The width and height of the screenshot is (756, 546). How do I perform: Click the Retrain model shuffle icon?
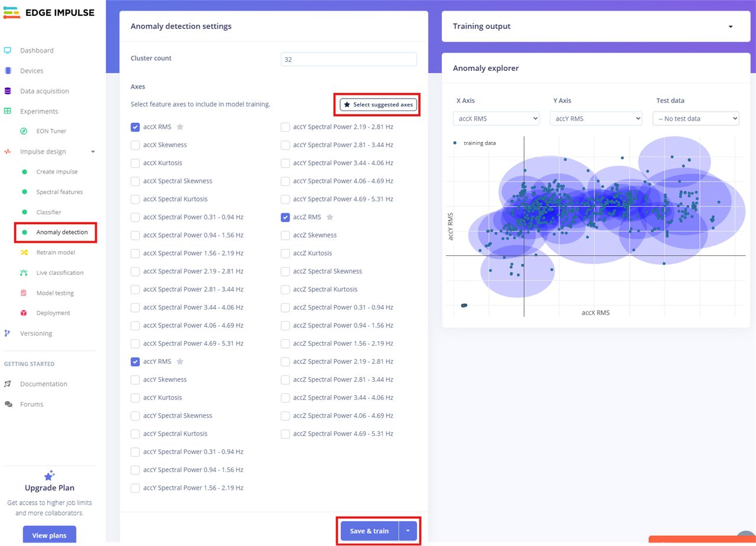pyautogui.click(x=24, y=252)
